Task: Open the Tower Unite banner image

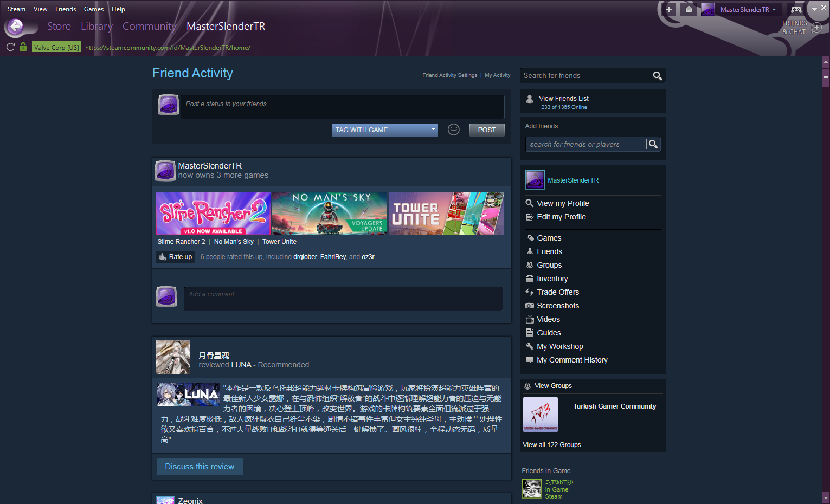Action: click(447, 214)
